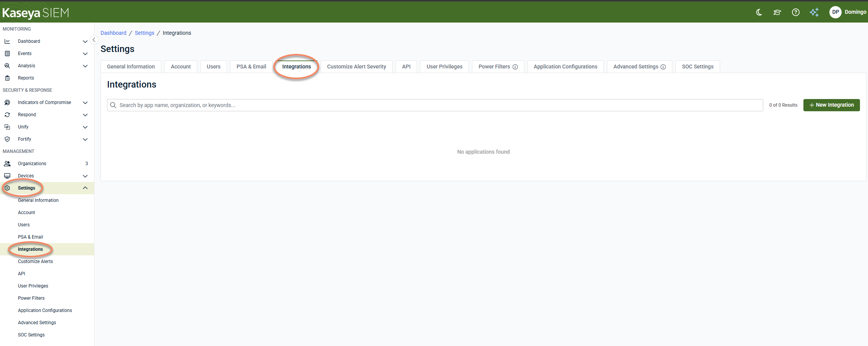Open the AI sparkle assistant icon
Image resolution: width=868 pixels, height=346 pixels.
(814, 12)
